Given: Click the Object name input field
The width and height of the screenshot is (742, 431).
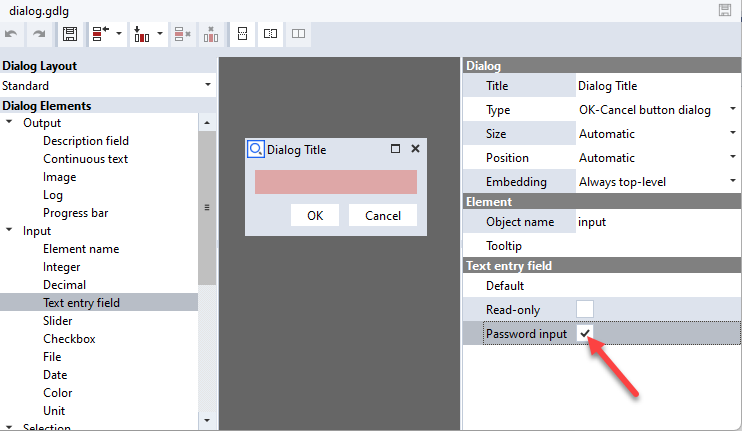Looking at the screenshot, I should (x=655, y=222).
